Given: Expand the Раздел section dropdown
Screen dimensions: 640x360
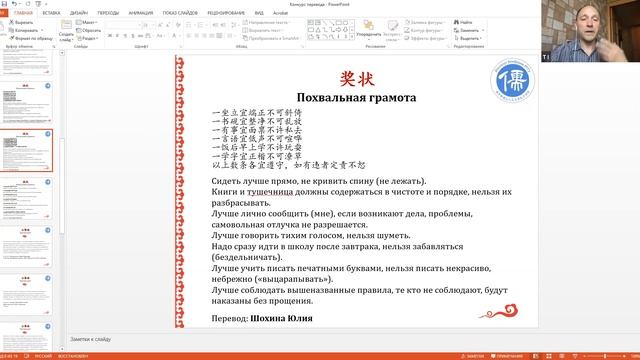Looking at the screenshot, I should pyautogui.click(x=87, y=38).
